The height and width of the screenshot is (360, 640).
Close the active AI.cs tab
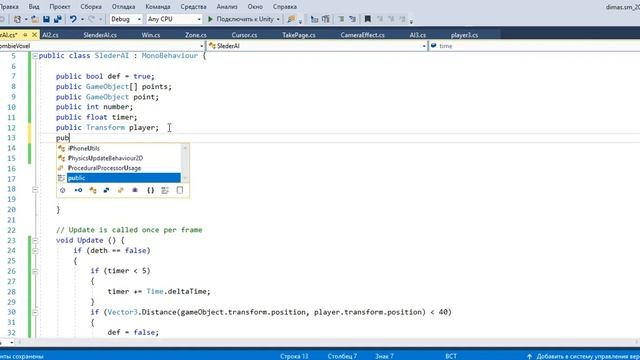click(35, 35)
